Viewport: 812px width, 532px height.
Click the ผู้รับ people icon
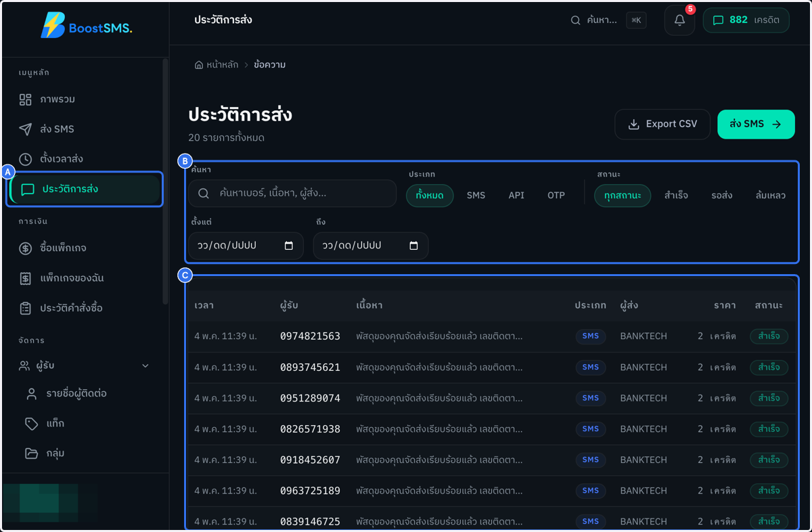(24, 365)
